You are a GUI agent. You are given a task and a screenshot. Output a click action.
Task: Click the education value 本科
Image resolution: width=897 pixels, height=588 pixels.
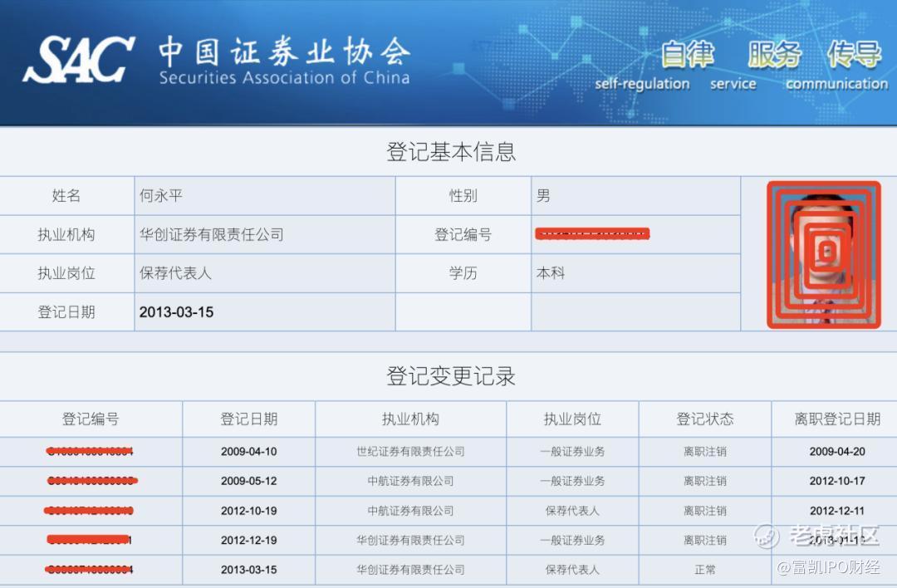click(x=551, y=273)
